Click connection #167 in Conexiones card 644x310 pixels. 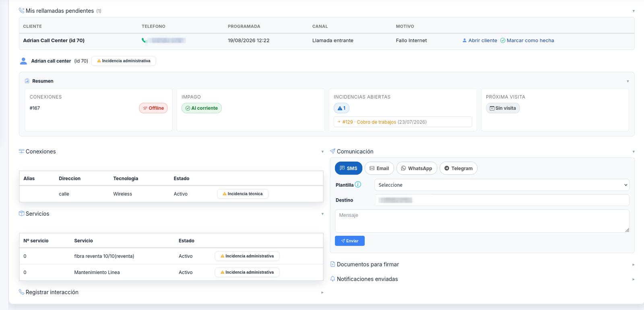[35, 108]
